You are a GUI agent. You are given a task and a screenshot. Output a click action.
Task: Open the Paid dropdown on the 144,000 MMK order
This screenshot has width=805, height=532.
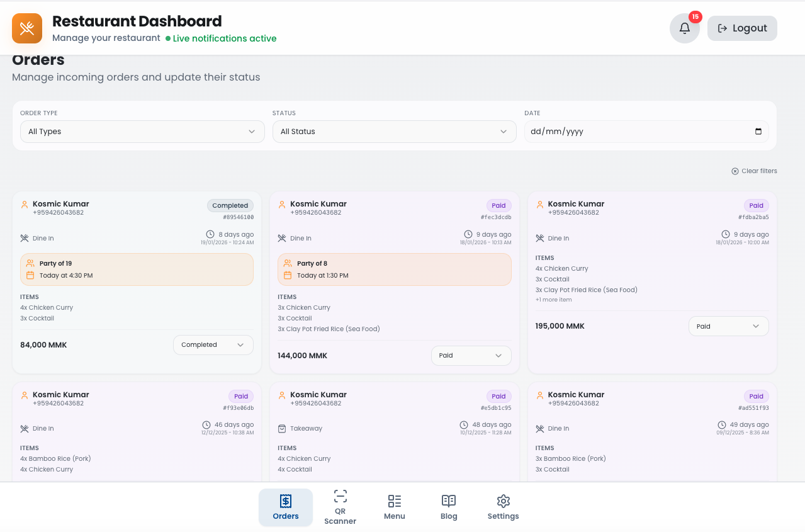tap(471, 355)
